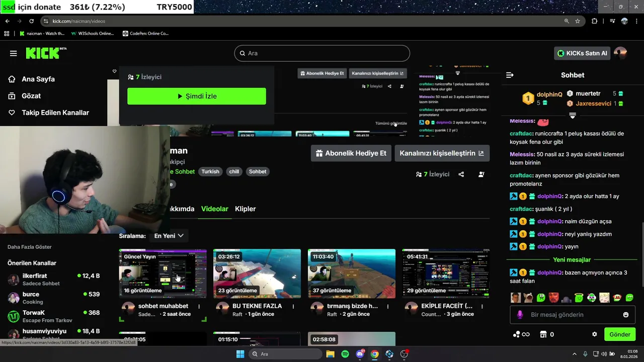This screenshot has height=362, width=644.
Task: Go back using Chrome back arrow
Action: (7, 21)
